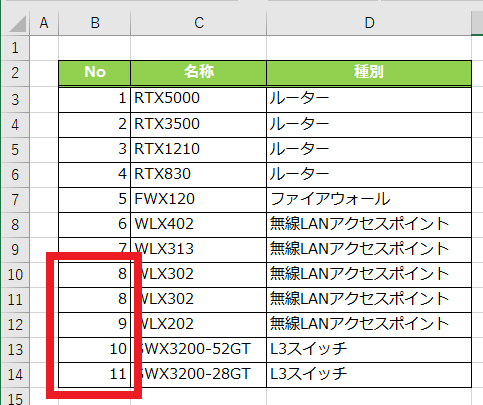Click L3スイッチ cell in SWX3200-52GT row
The height and width of the screenshot is (405, 483).
(x=369, y=350)
